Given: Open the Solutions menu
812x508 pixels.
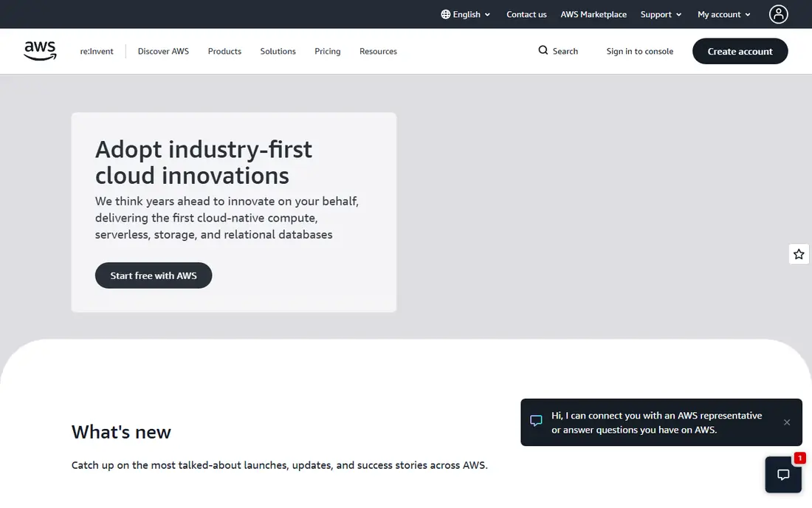Looking at the screenshot, I should [x=278, y=51].
